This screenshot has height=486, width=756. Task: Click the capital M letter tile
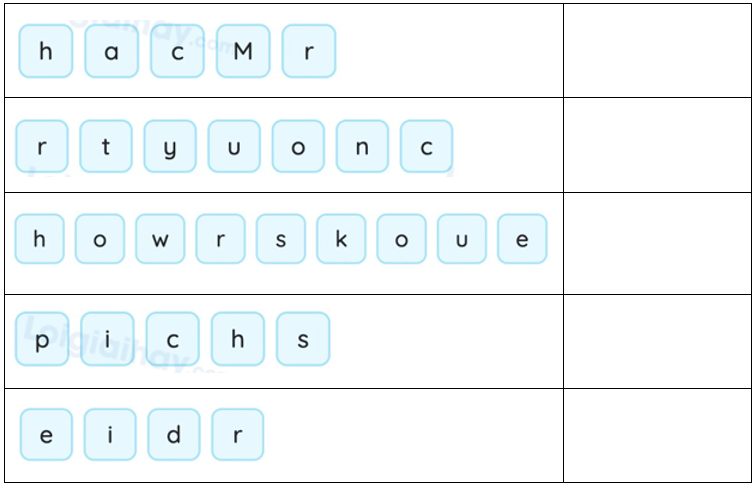point(243,51)
